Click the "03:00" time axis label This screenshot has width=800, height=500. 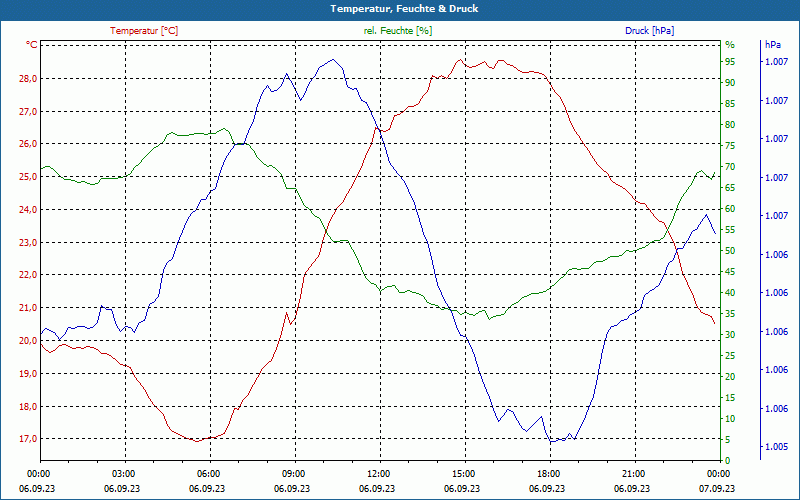(122, 474)
